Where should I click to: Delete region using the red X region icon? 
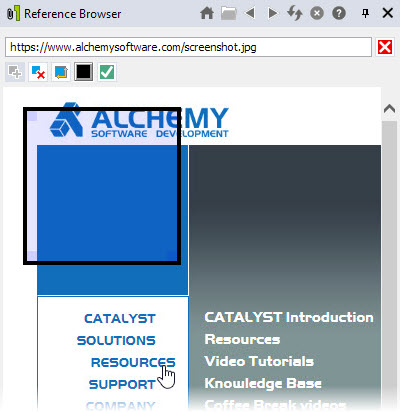[x=38, y=72]
